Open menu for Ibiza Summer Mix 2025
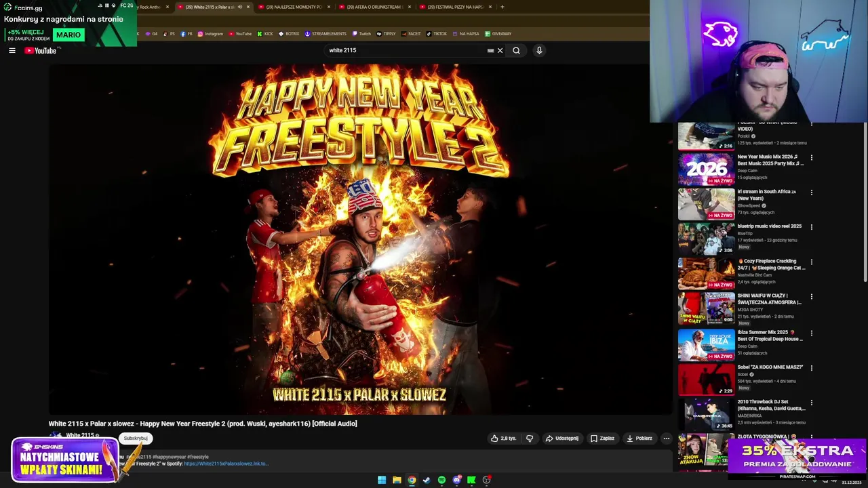The width and height of the screenshot is (868, 488). click(x=812, y=333)
